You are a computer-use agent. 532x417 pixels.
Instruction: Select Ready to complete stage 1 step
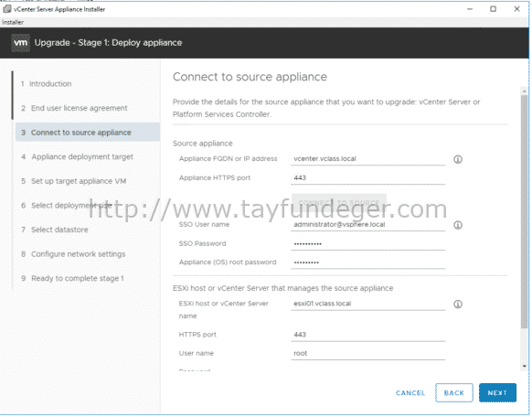72,279
